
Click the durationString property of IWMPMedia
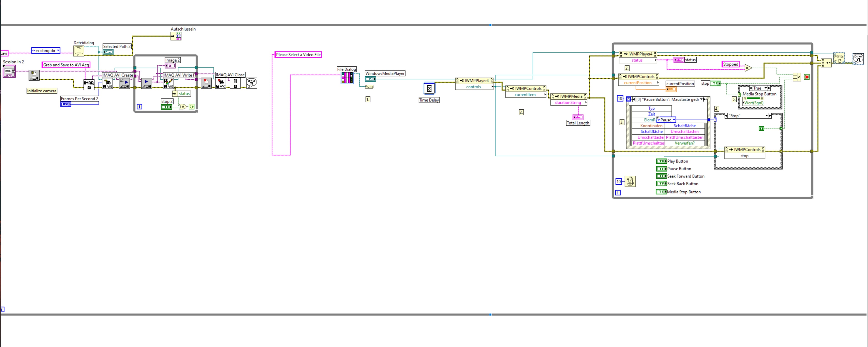coord(568,103)
